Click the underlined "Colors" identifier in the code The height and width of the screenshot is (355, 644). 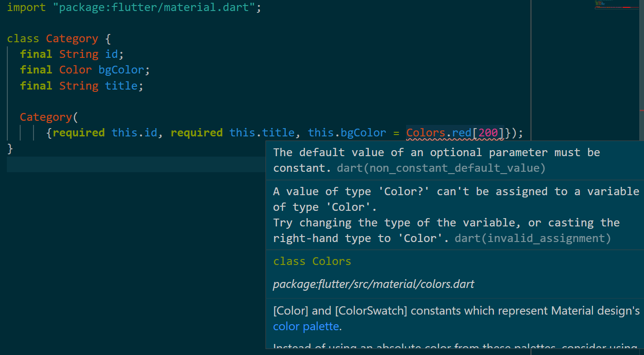click(x=425, y=133)
